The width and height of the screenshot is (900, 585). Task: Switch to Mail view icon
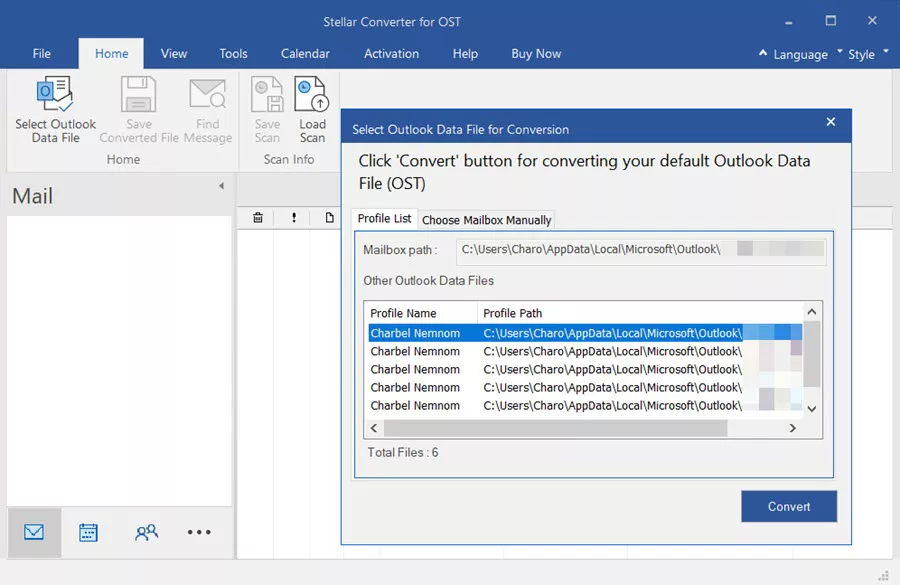34,532
